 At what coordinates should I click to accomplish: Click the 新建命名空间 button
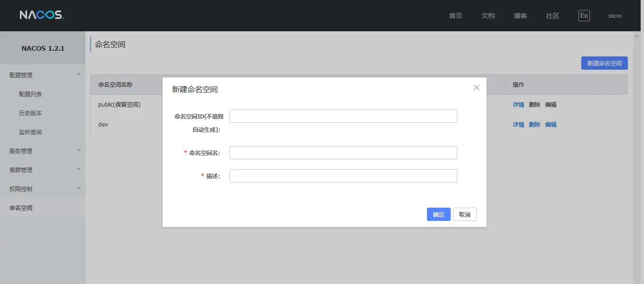[604, 63]
